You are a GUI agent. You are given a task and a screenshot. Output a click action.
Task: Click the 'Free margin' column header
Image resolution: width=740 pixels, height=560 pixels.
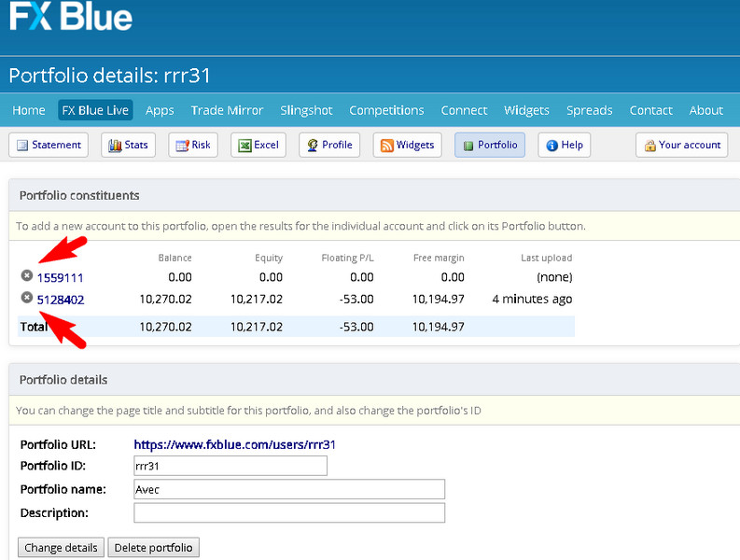pos(439,258)
